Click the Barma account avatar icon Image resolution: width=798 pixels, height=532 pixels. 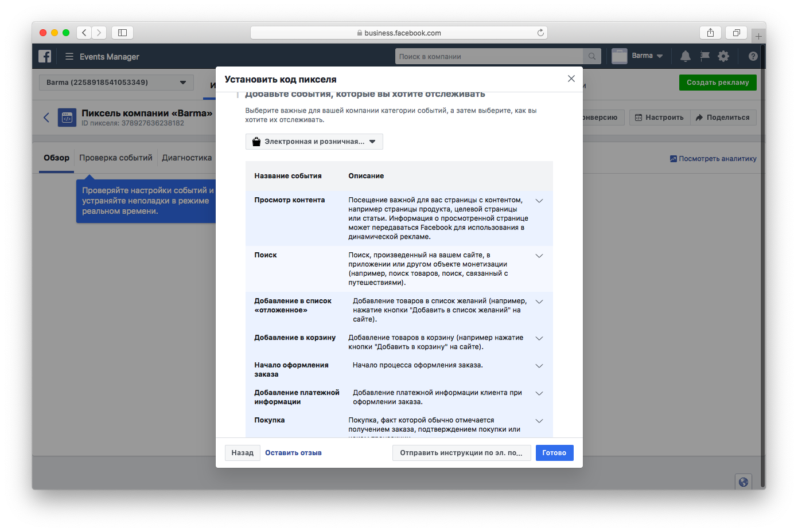click(x=620, y=56)
